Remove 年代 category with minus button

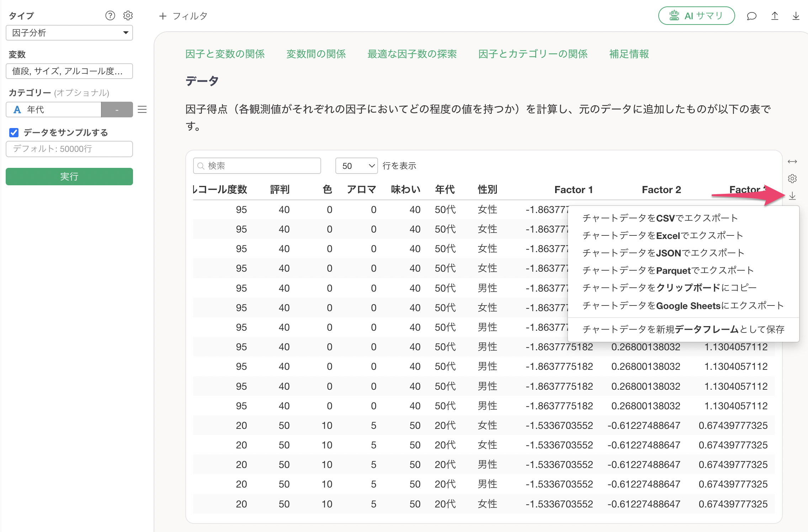pyautogui.click(x=117, y=110)
